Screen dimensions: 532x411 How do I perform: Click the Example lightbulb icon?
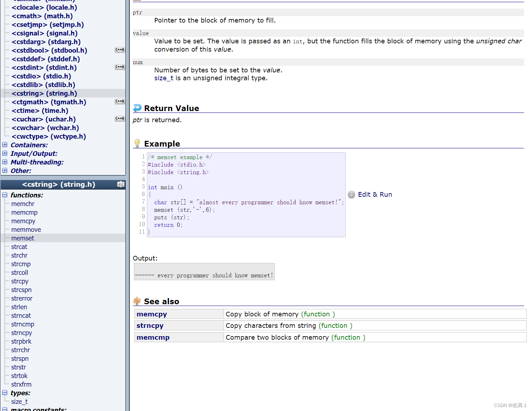tap(137, 143)
